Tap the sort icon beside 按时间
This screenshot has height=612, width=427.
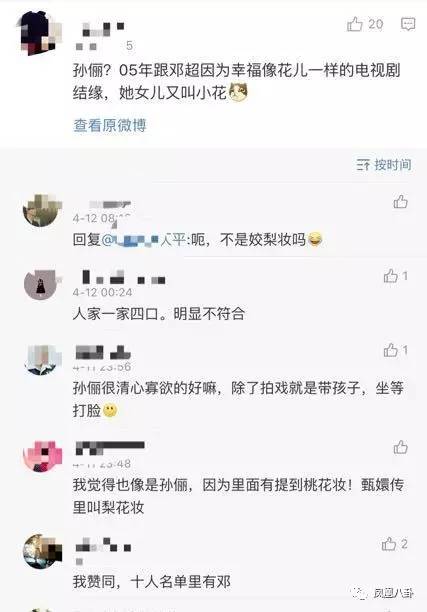[x=363, y=165]
